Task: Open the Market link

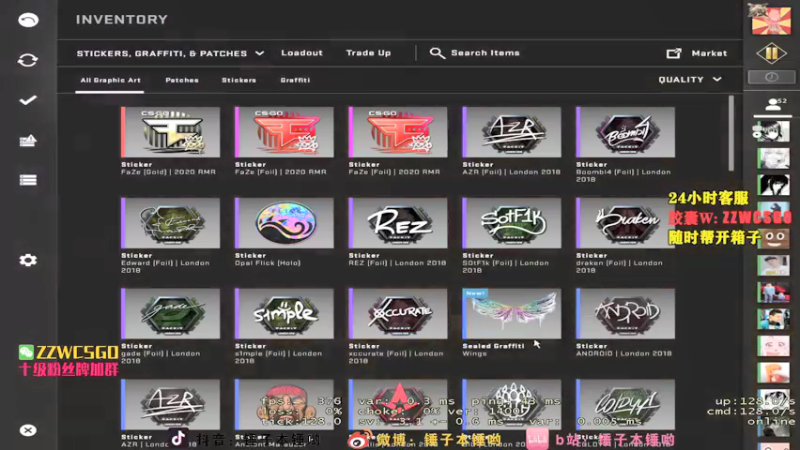Action: point(709,53)
